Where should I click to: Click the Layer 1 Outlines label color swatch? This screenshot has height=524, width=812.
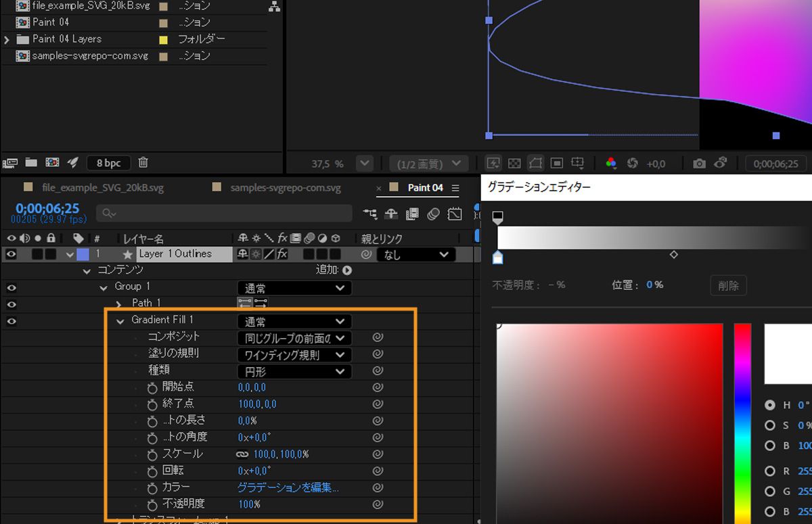(83, 254)
